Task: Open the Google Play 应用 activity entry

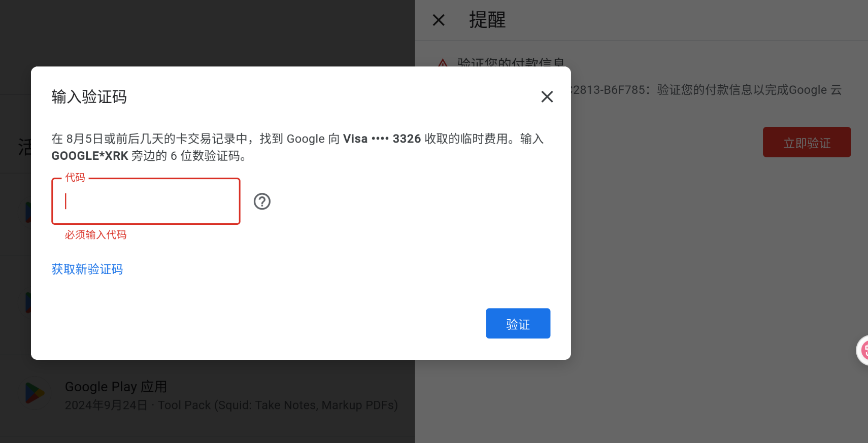Action: pos(116,387)
